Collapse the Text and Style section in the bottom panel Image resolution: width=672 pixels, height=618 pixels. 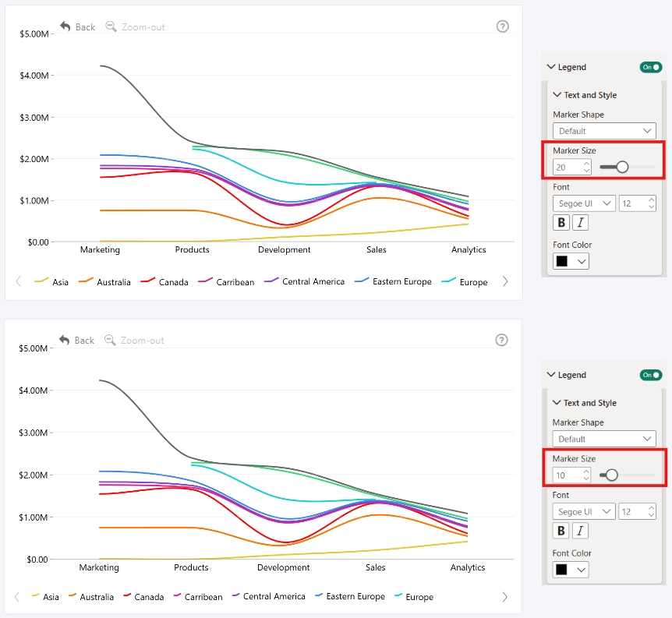[x=557, y=402]
